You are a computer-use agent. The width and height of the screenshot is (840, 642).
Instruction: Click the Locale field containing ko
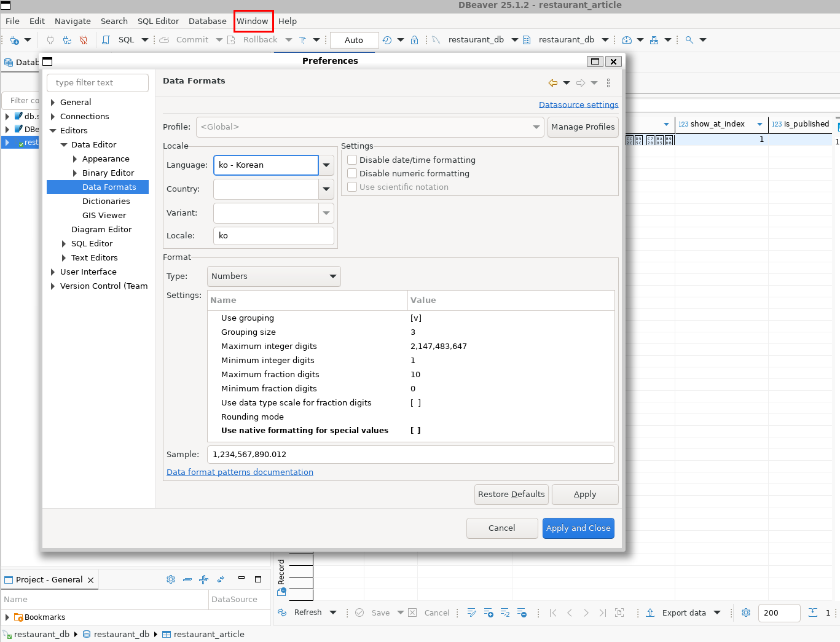pyautogui.click(x=273, y=236)
